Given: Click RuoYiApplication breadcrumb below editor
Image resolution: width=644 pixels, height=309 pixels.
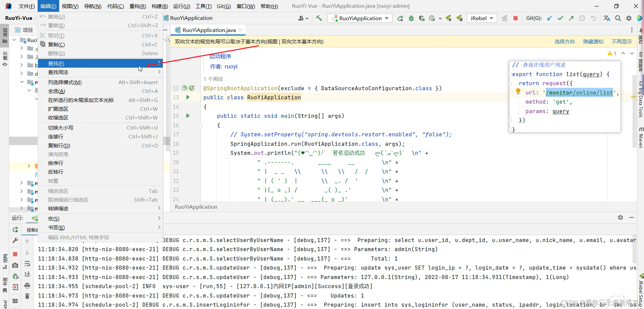Looking at the screenshot, I should pos(196,207).
